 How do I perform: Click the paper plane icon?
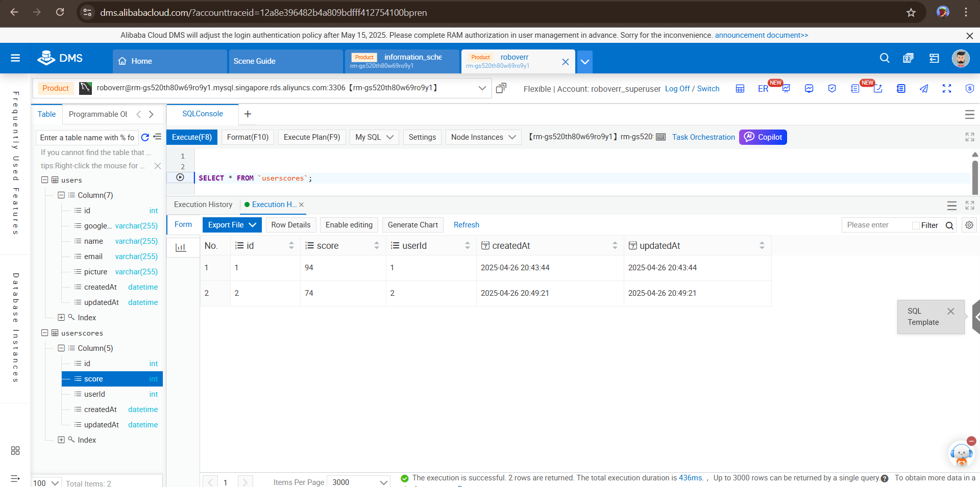point(924,89)
